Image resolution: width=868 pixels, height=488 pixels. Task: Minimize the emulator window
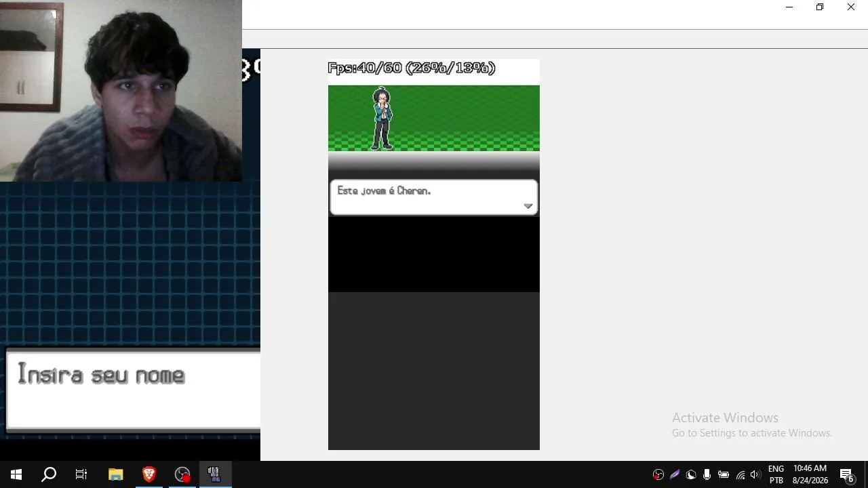pyautogui.click(x=789, y=7)
